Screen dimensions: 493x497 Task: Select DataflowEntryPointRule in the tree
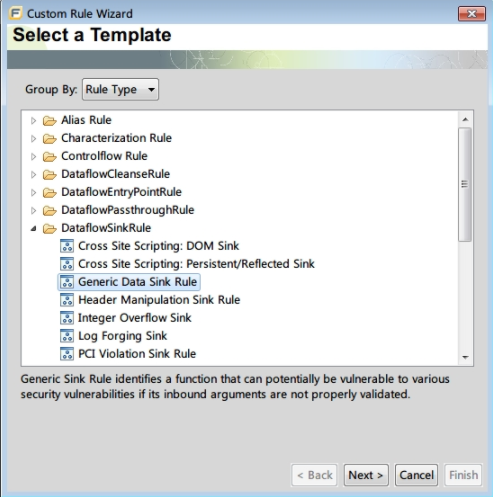pyautogui.click(x=121, y=192)
